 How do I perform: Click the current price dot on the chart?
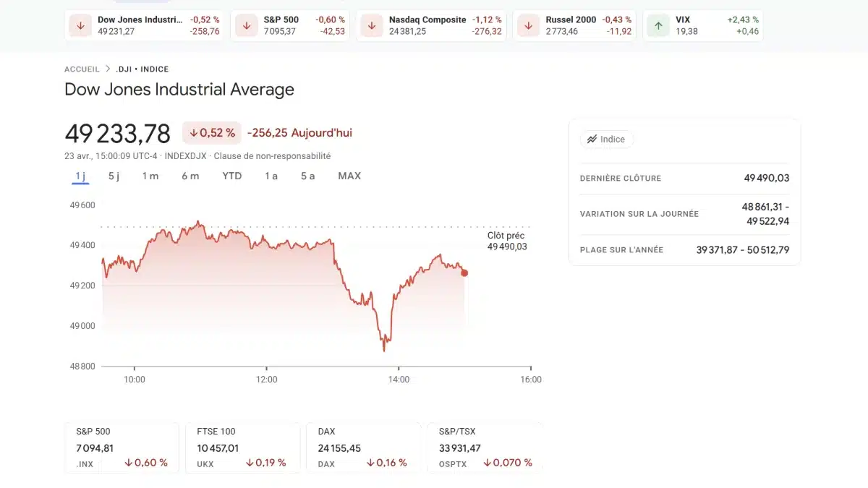click(x=464, y=273)
